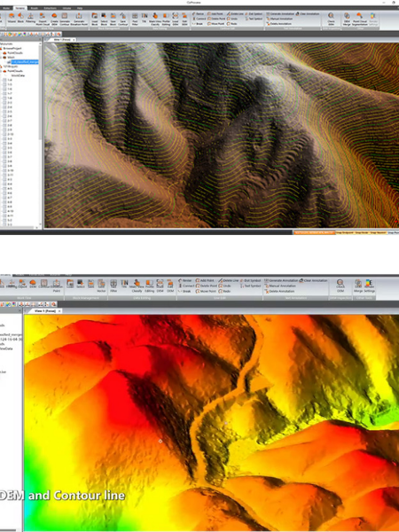Toggle checkbox for block 1-4 in tree
This screenshot has height=532, width=399.
click(4, 80)
